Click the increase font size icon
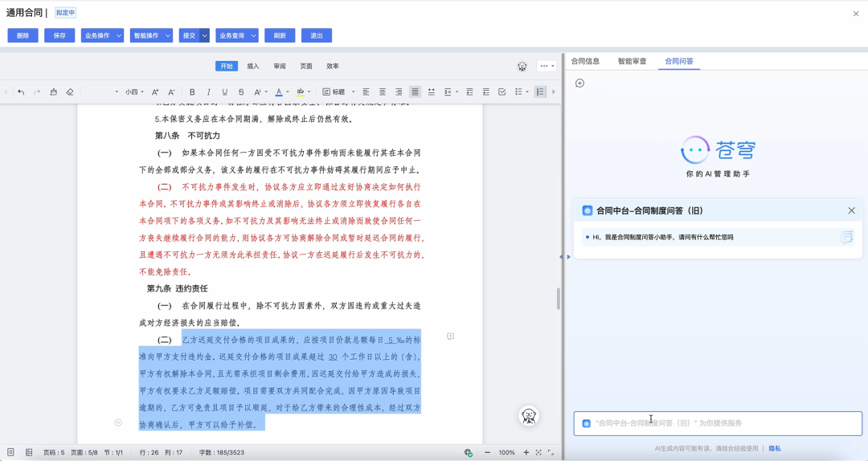The image size is (868, 461). click(155, 92)
